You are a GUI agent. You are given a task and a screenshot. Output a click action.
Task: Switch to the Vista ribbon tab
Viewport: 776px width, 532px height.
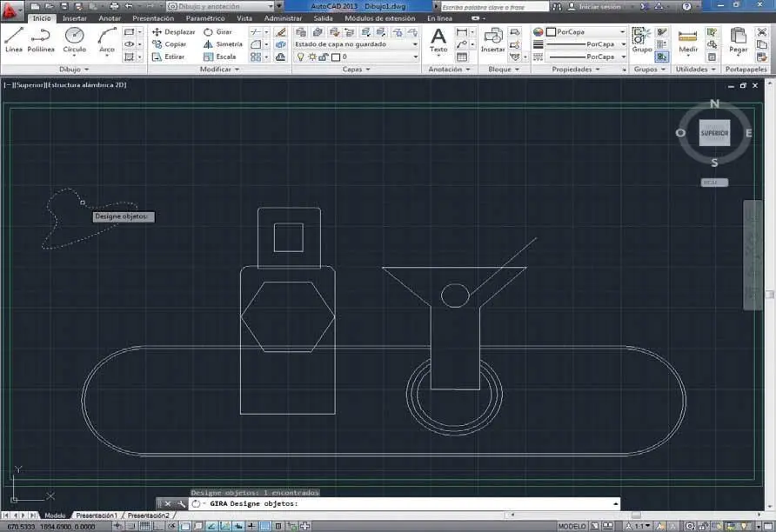click(x=244, y=18)
